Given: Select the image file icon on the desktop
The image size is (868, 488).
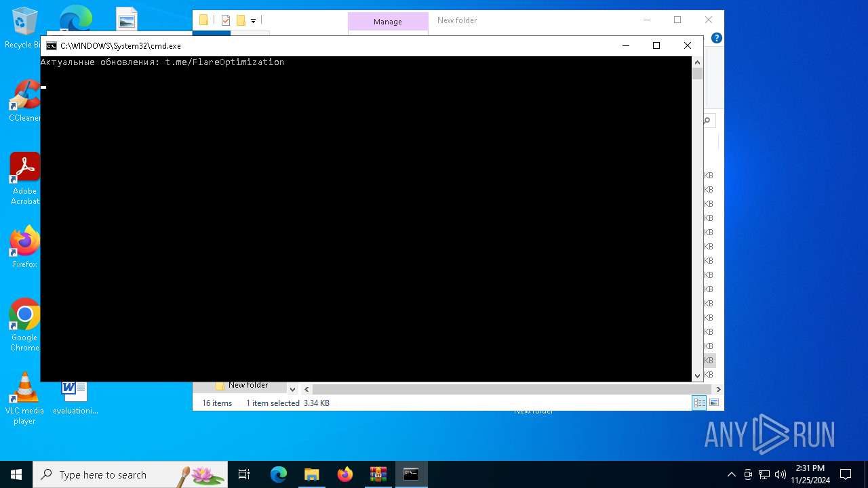Looking at the screenshot, I should pos(127,19).
